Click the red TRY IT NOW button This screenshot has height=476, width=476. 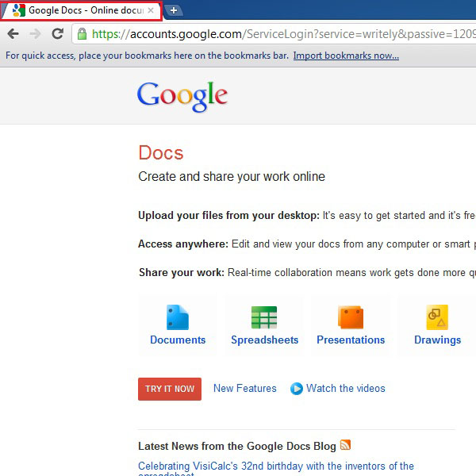[x=170, y=389]
